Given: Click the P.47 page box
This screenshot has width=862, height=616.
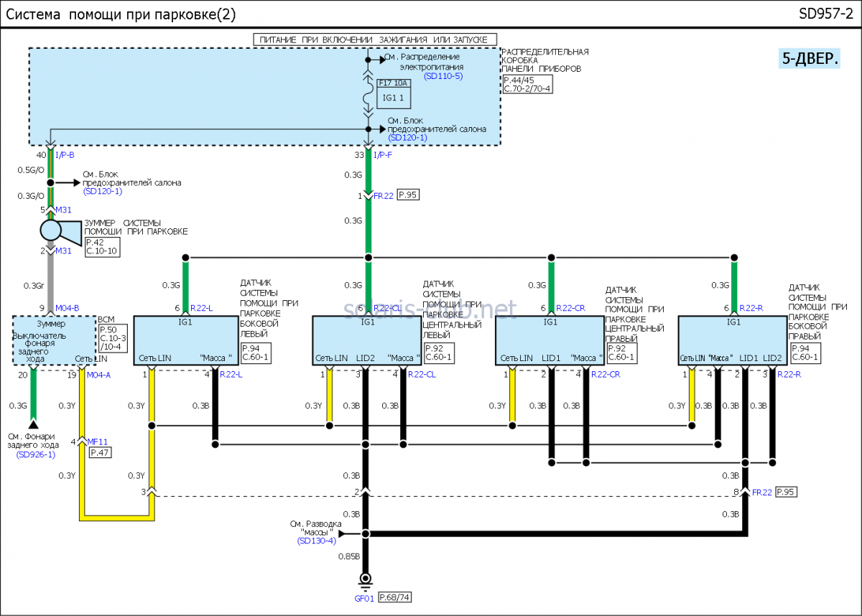Looking at the screenshot, I should (x=100, y=452).
